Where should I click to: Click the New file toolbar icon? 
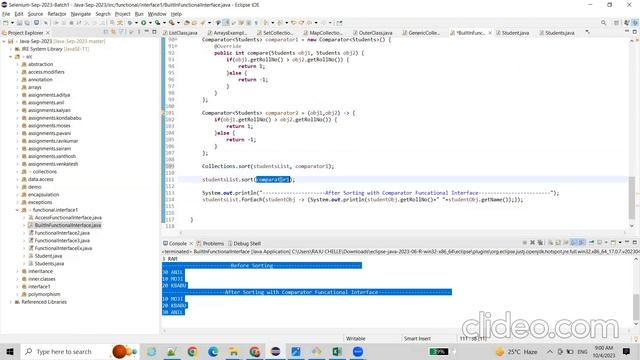6,23
